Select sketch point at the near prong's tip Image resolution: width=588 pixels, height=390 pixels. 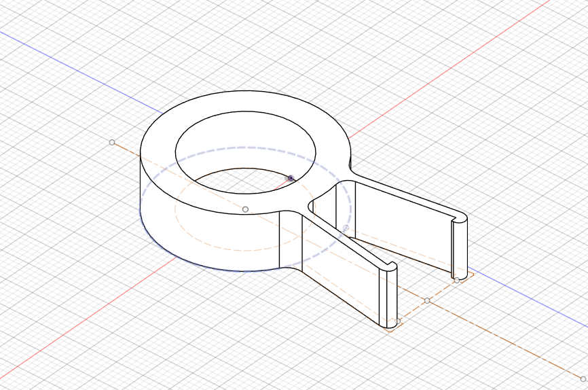coord(399,321)
